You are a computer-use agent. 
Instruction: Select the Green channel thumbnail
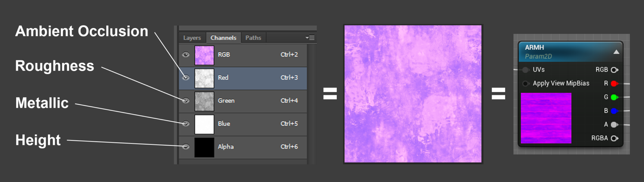(204, 101)
